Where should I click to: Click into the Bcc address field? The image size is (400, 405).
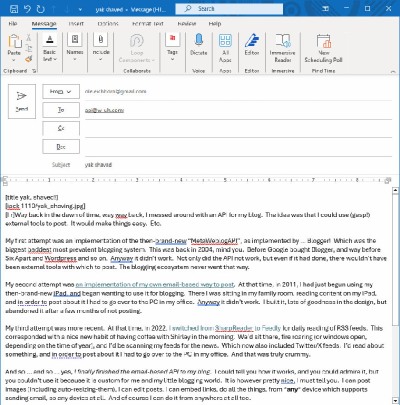point(238,147)
